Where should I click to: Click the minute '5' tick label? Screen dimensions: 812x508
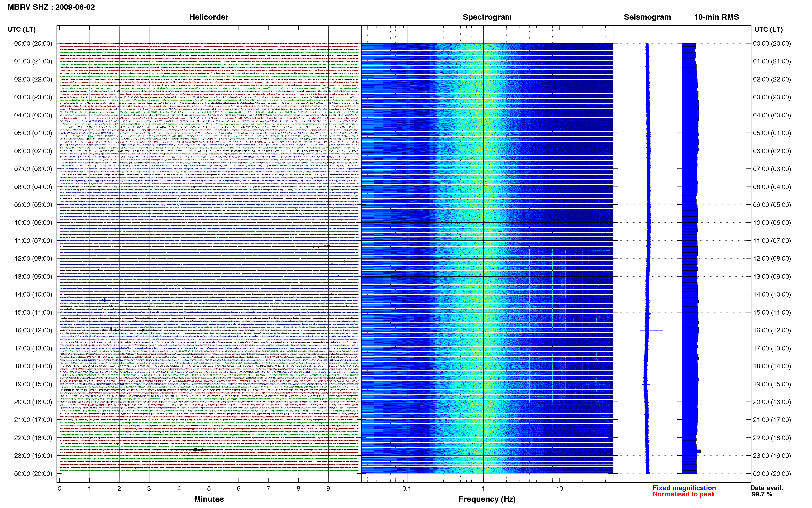209,489
